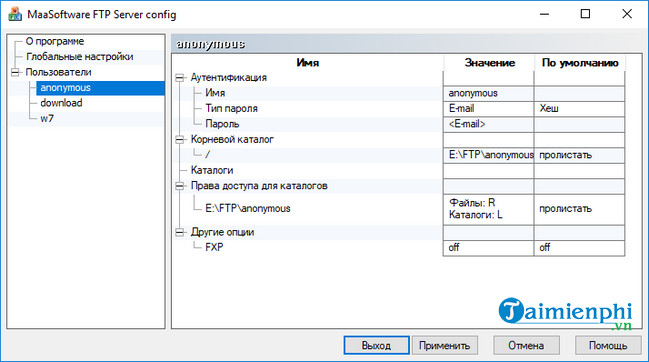Select the Пароль row
Image resolution: width=649 pixels, height=362 pixels.
click(x=222, y=124)
